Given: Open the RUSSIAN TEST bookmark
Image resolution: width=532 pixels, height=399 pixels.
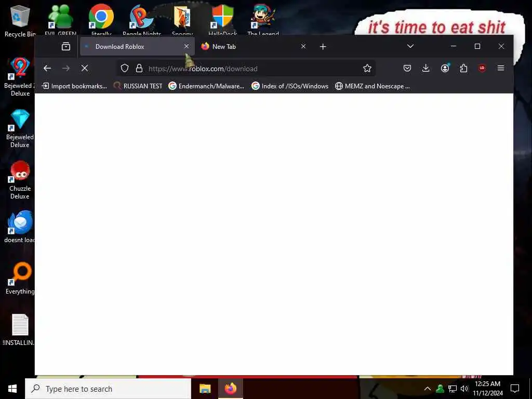Looking at the screenshot, I should click(x=138, y=86).
